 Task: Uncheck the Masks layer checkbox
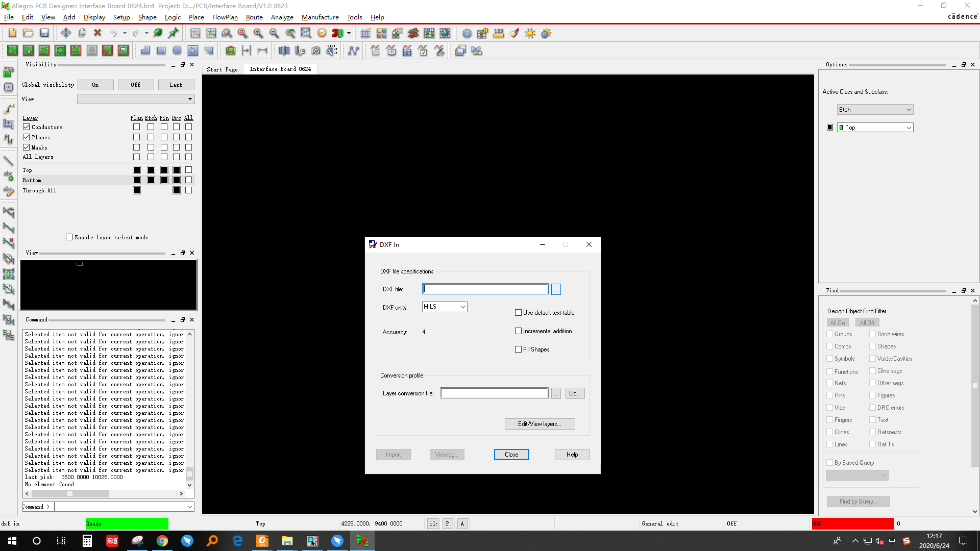tap(27, 147)
